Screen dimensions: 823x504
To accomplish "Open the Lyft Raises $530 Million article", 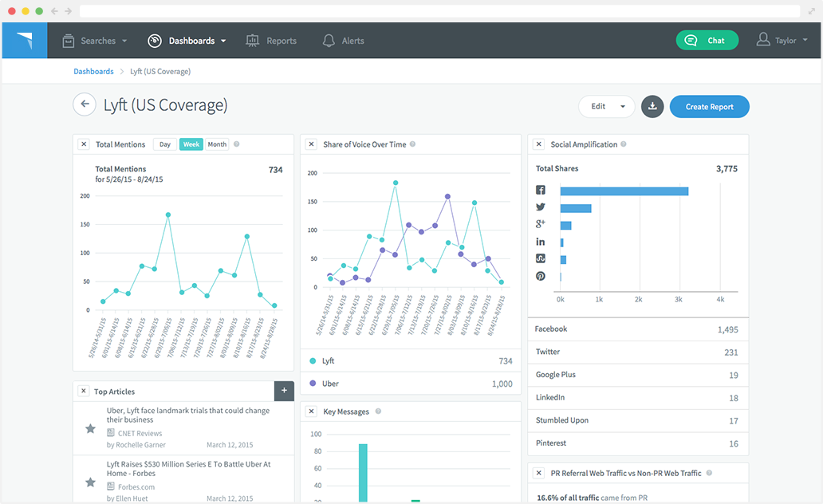I will coord(188,469).
